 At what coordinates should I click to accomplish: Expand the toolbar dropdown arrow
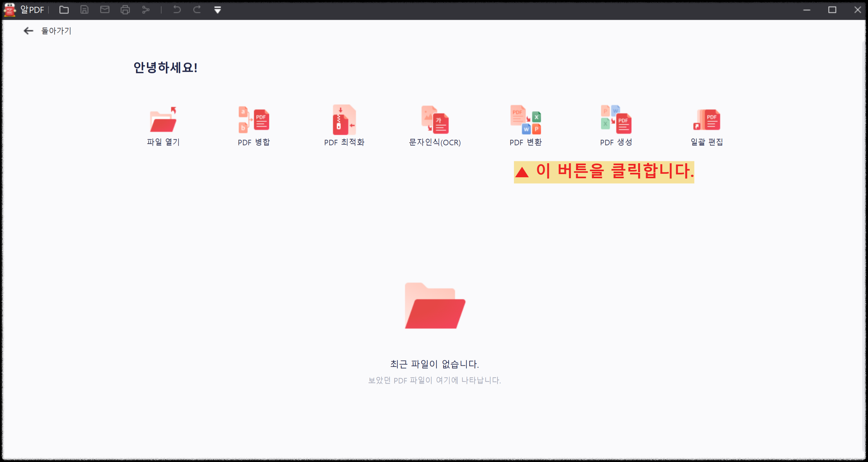217,10
